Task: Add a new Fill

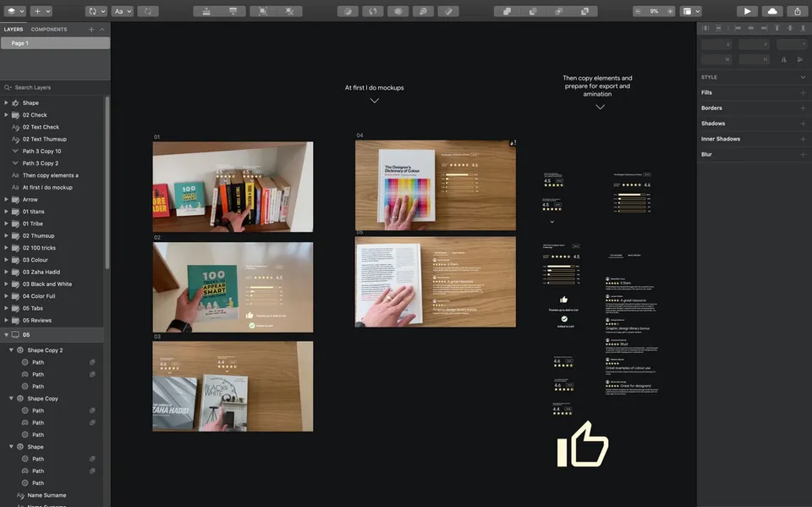Action: 803,93
